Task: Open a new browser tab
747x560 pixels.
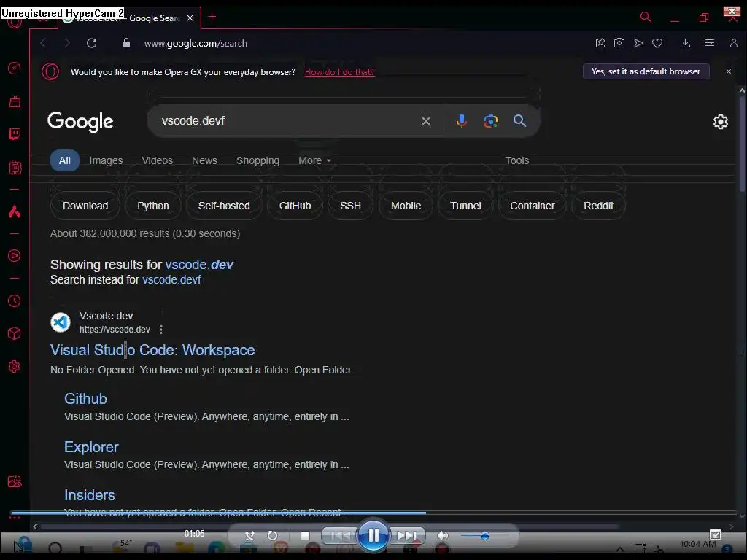Action: coord(212,17)
